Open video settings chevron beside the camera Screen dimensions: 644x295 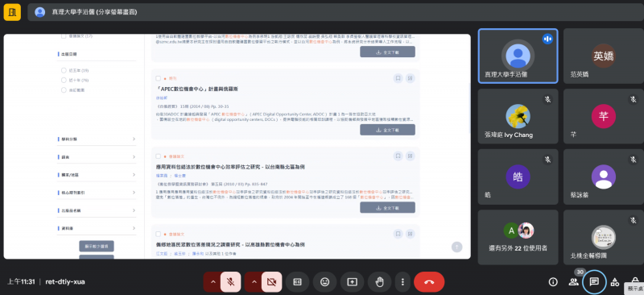[x=254, y=282]
